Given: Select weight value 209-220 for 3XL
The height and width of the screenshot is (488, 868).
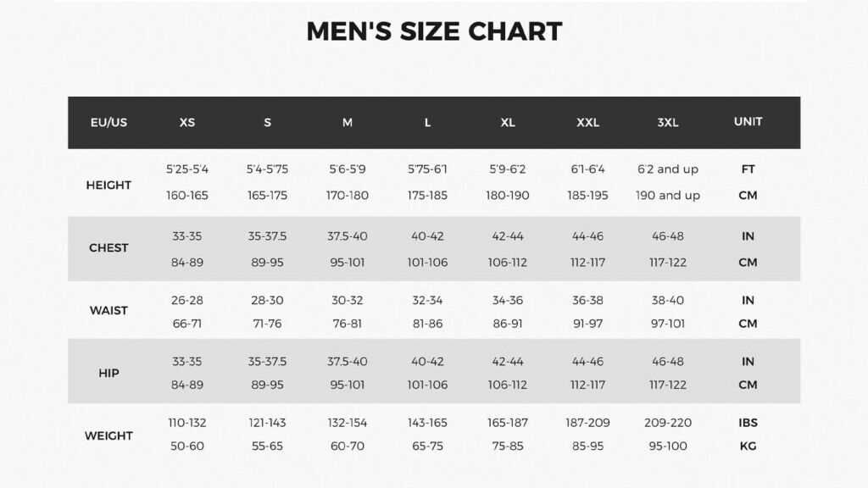Looking at the screenshot, I should [x=668, y=423].
